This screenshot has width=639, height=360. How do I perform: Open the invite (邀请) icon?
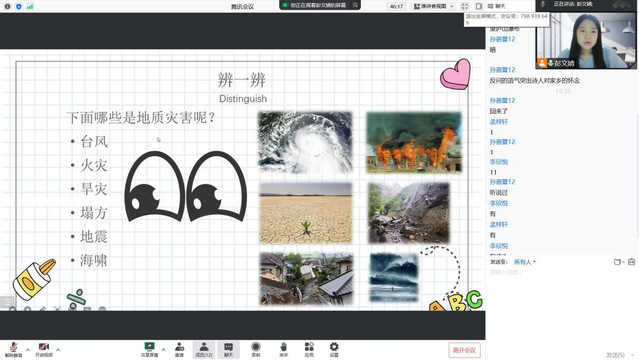179,350
